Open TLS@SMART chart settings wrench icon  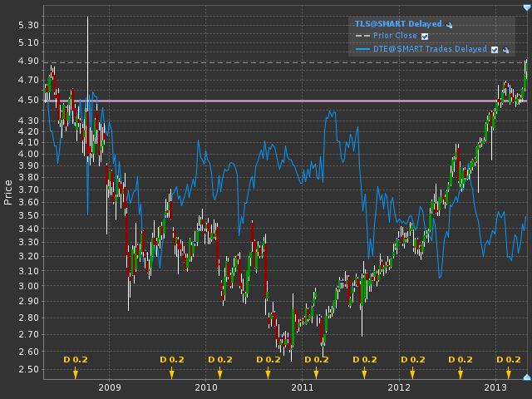[x=449, y=25]
